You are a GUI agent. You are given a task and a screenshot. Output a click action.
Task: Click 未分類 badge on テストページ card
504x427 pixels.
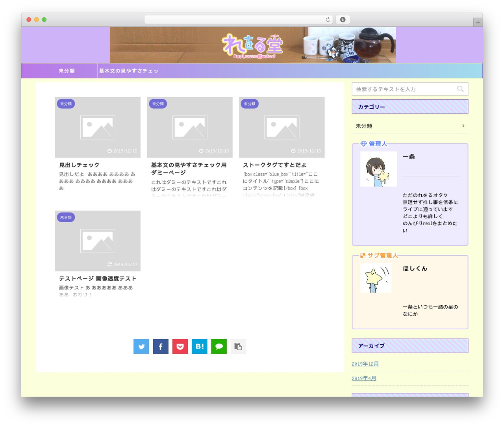(66, 217)
